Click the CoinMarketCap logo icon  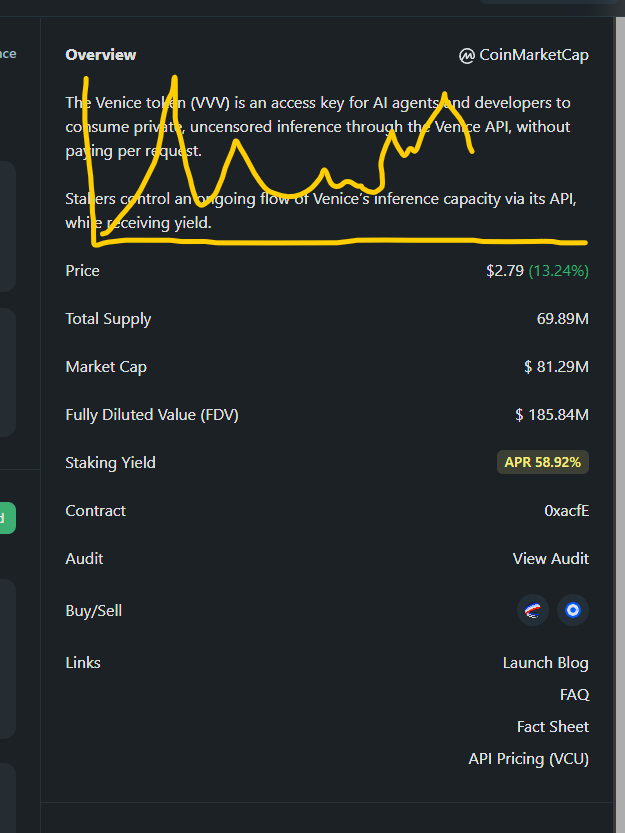pos(467,55)
